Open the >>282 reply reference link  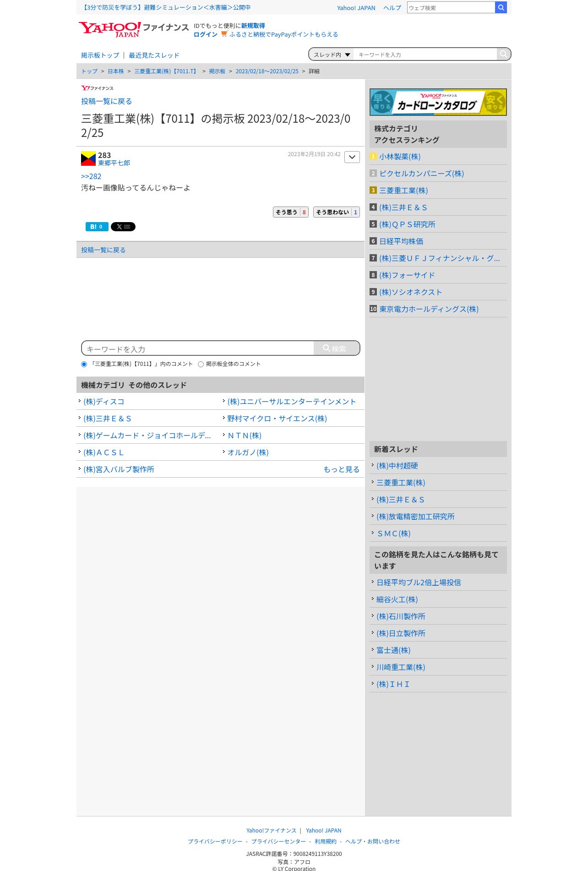pos(91,176)
